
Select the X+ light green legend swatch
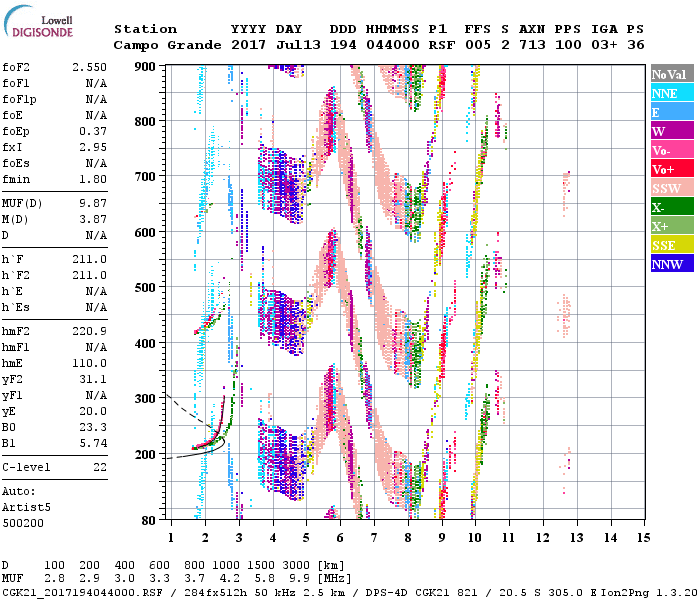click(672, 227)
